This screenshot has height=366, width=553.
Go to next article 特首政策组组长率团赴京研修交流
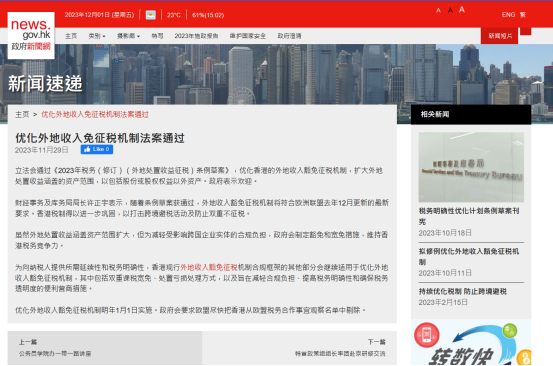(340, 354)
